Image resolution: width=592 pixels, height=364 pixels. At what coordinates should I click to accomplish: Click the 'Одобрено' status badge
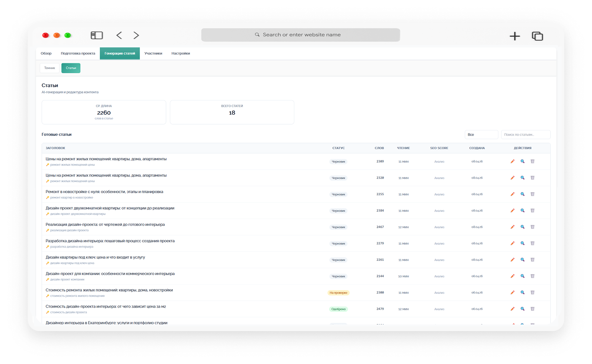[x=338, y=309]
